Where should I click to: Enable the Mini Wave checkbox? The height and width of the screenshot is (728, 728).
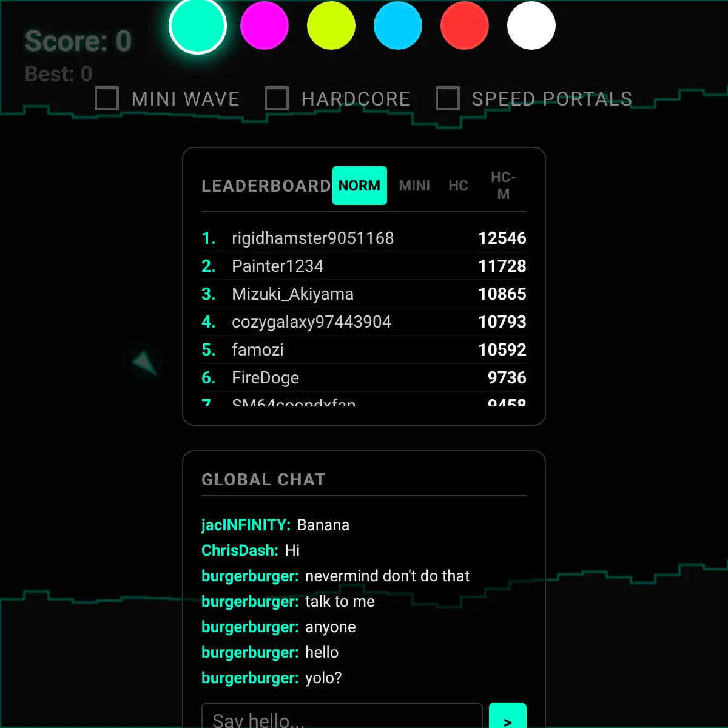click(x=107, y=98)
